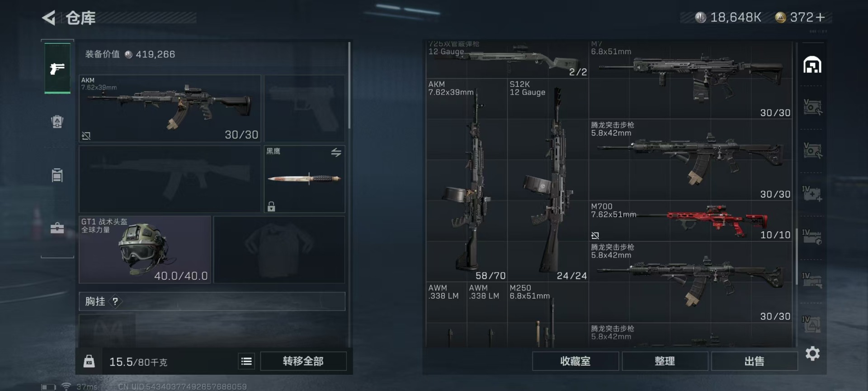Open the backpack tab in the left sidebar
The height and width of the screenshot is (391, 868).
coord(57,121)
